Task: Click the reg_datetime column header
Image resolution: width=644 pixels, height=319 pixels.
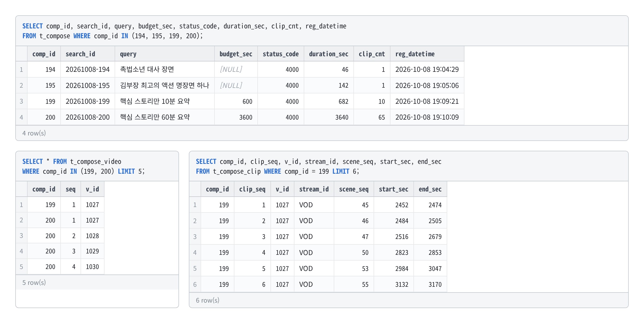Action: click(x=427, y=54)
